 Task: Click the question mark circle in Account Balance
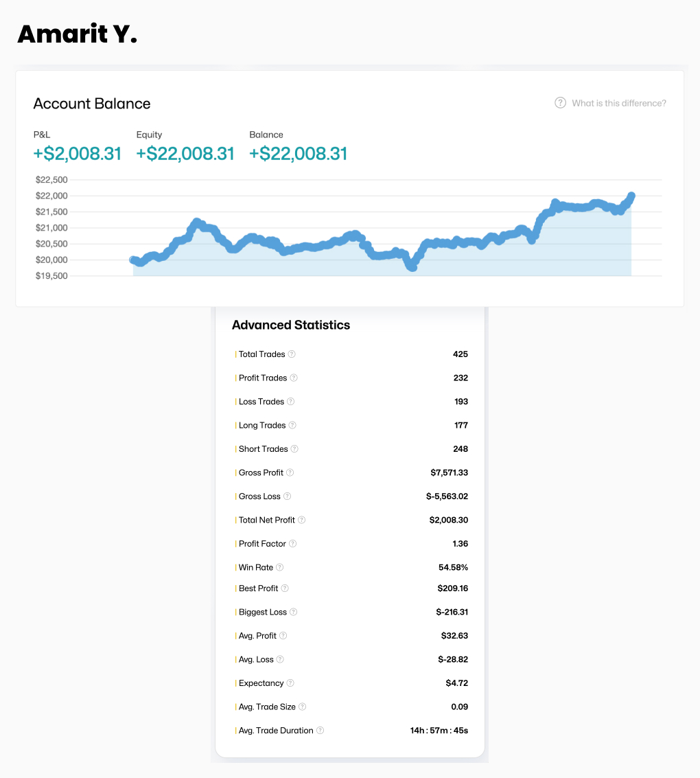(x=560, y=103)
